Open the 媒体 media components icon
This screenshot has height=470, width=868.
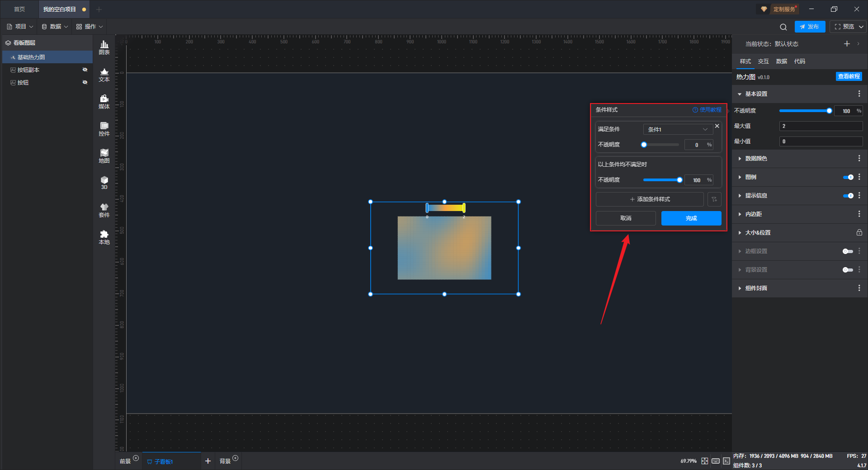pyautogui.click(x=104, y=102)
